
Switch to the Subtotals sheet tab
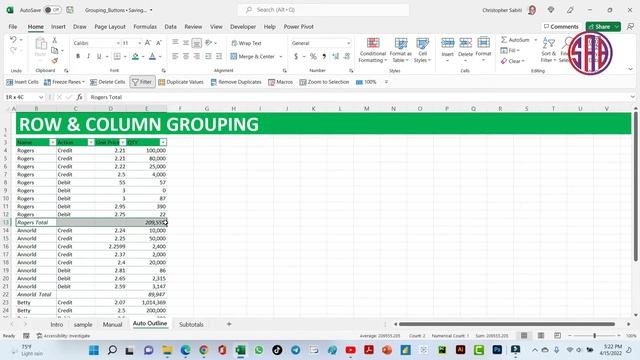coord(191,324)
